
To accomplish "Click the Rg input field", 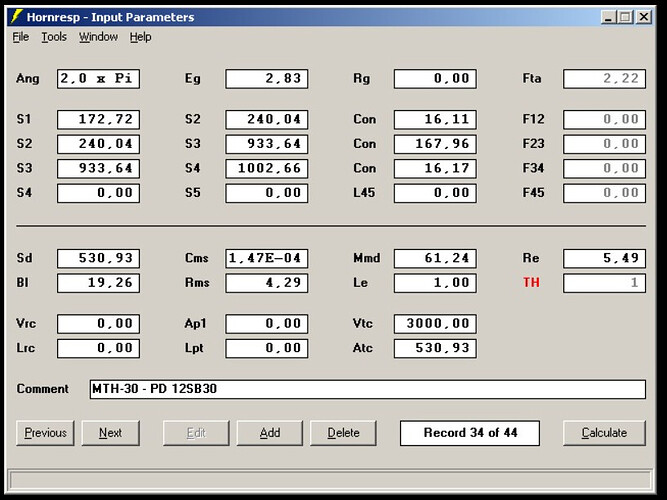I will click(x=435, y=79).
